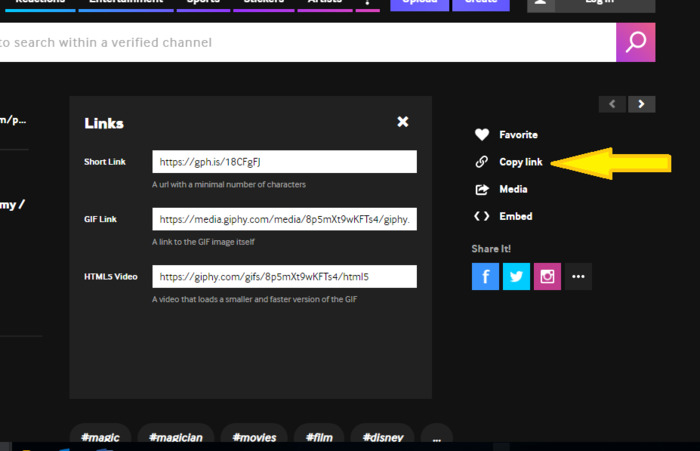Share on Twitter
The width and height of the screenshot is (700, 451).
(516, 277)
